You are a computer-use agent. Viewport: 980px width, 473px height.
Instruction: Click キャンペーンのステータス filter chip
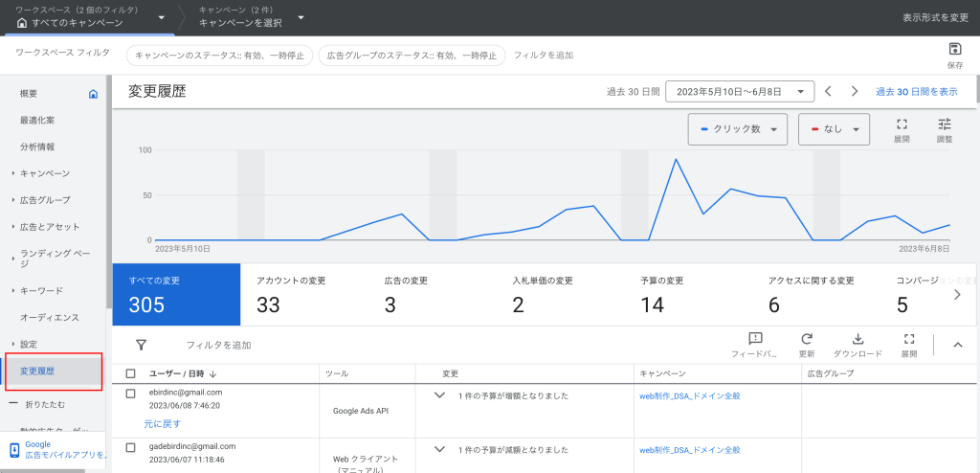(x=219, y=56)
